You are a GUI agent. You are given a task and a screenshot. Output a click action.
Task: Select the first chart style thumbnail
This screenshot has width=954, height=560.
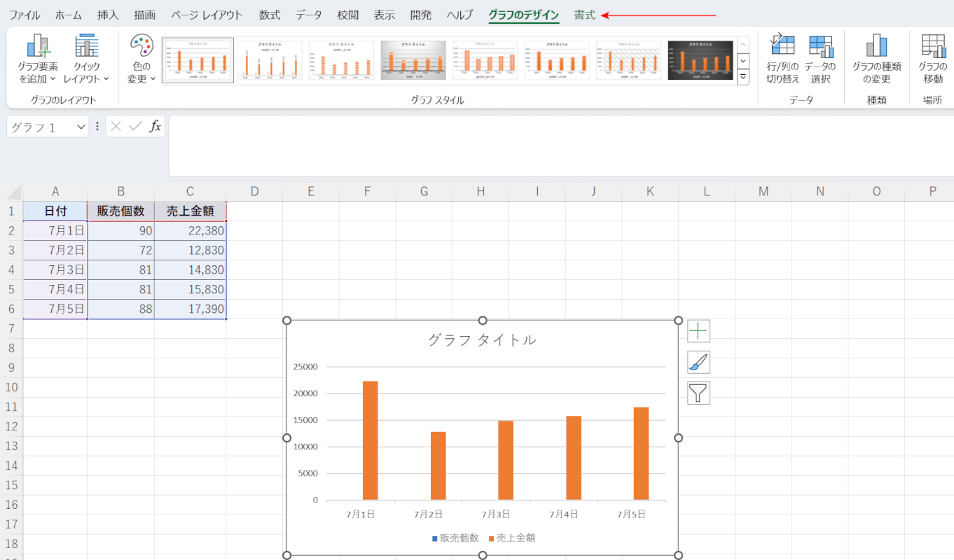[x=198, y=60]
